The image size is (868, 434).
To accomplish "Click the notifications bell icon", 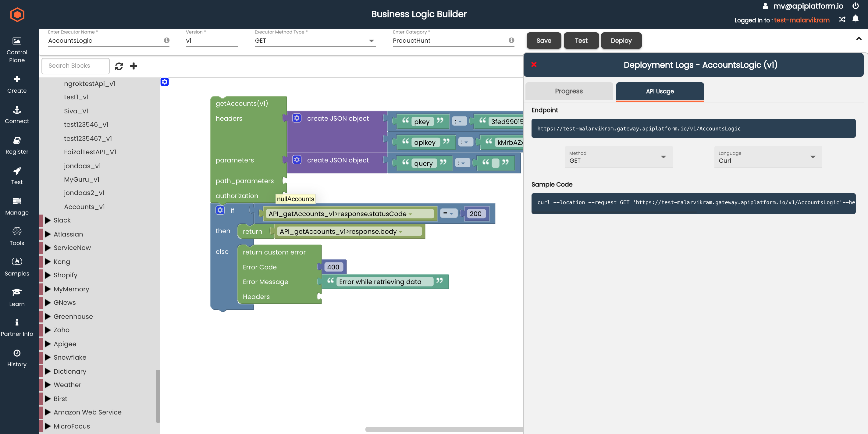I will [x=855, y=19].
